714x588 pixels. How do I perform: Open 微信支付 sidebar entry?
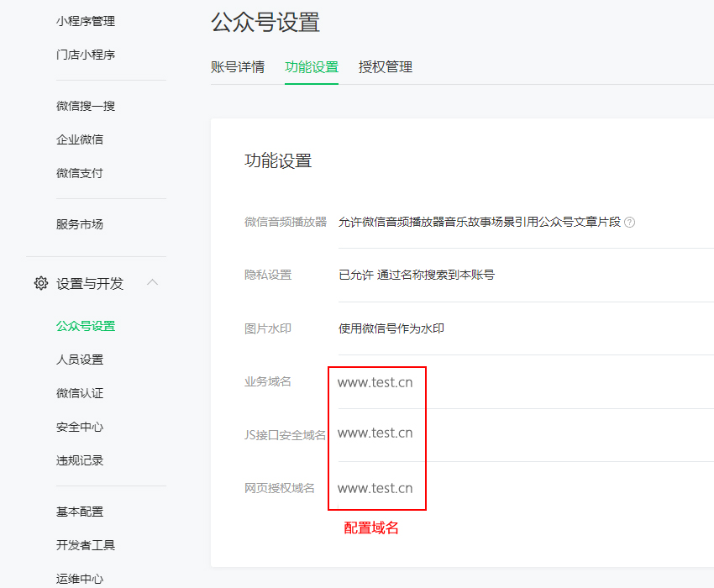click(80, 173)
